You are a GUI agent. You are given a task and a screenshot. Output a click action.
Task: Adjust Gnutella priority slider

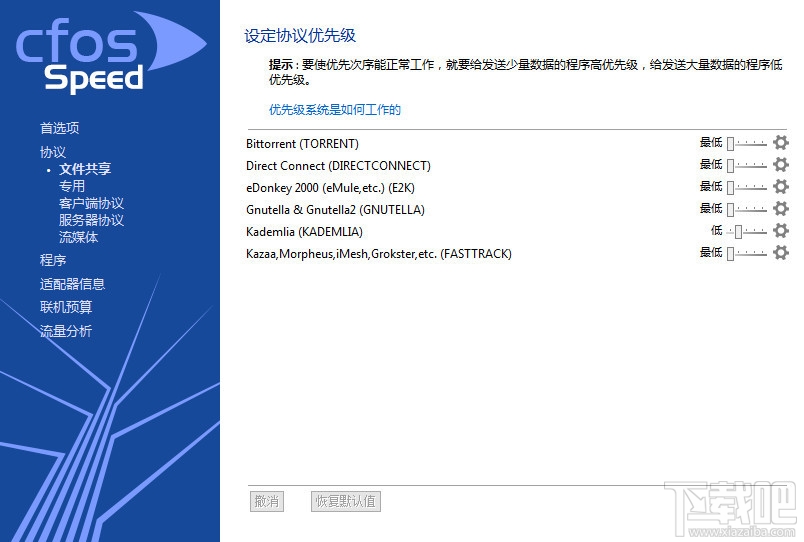(747, 210)
